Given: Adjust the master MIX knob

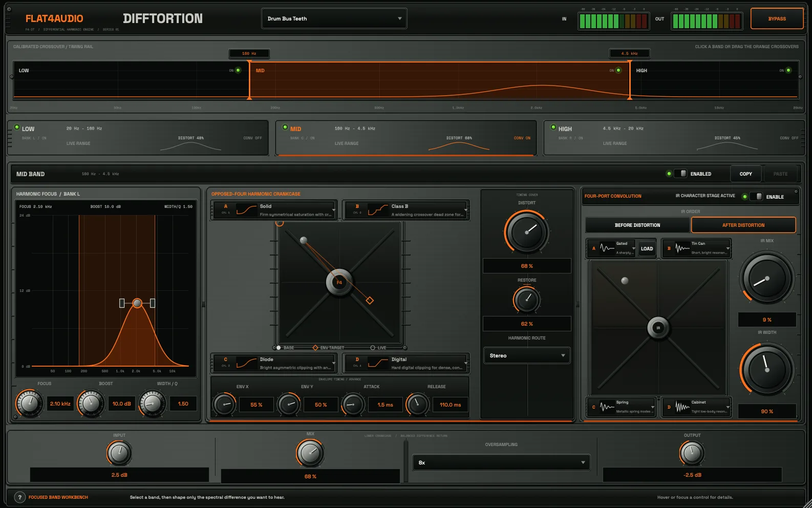Looking at the screenshot, I should pos(310,453).
